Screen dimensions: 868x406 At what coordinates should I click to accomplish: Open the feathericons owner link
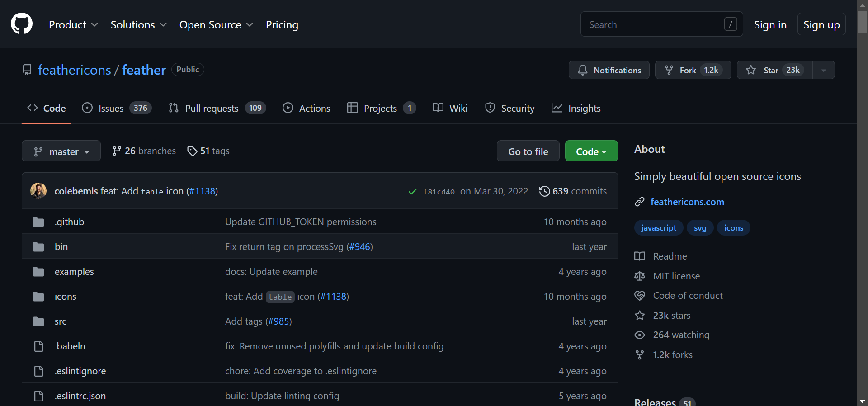tap(75, 70)
